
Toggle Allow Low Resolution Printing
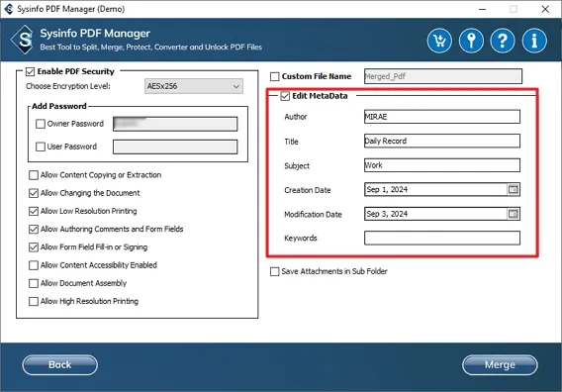pos(34,211)
